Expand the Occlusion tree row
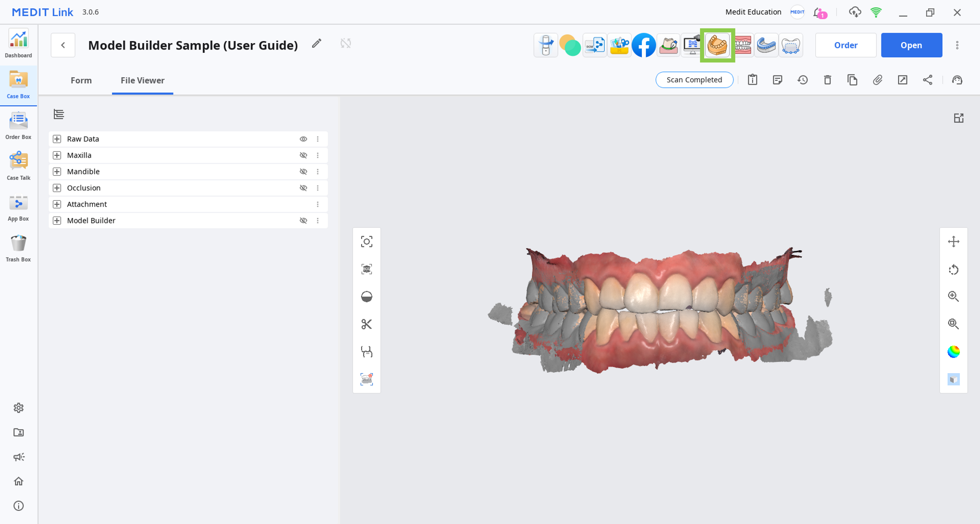Image resolution: width=980 pixels, height=524 pixels. [57, 188]
